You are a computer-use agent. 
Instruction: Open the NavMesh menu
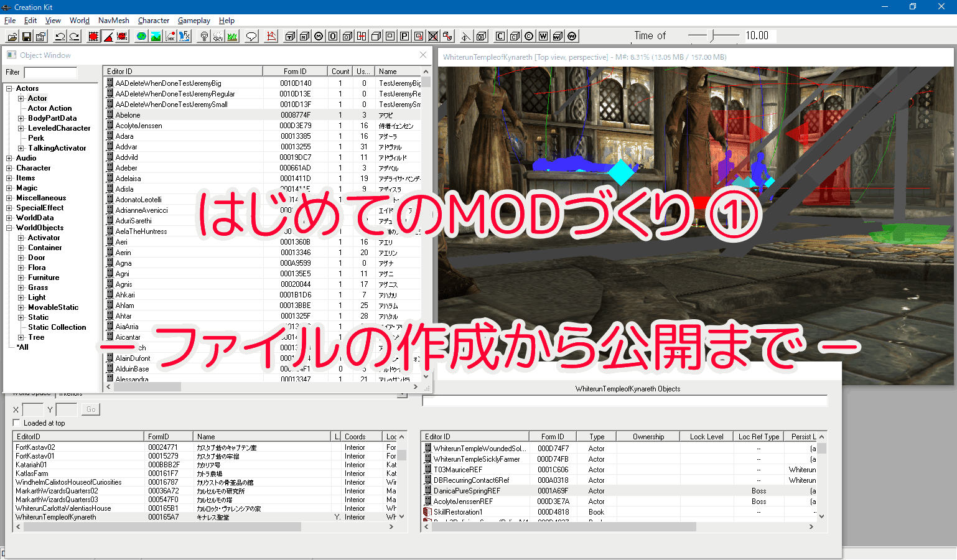(114, 21)
